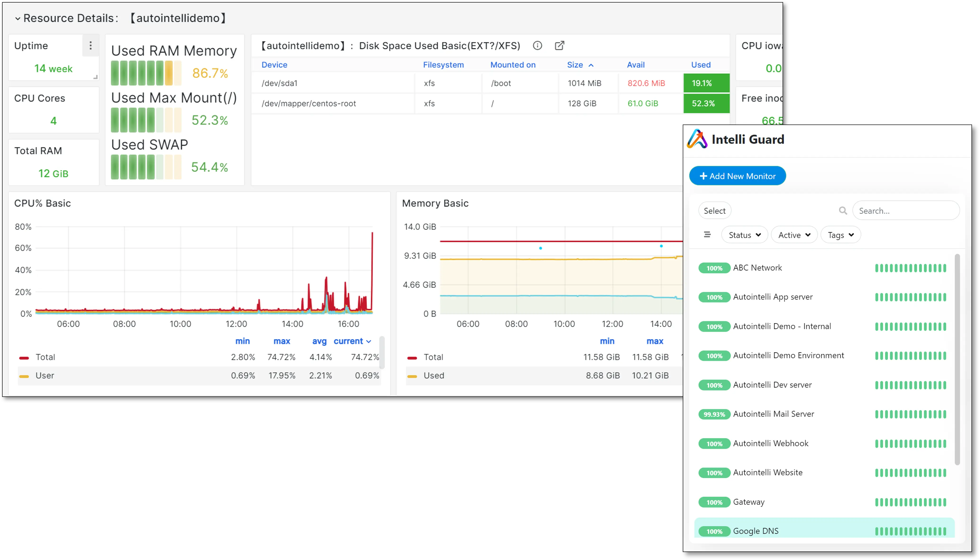Click the Size column sort arrow
This screenshot has width=980, height=560.
pos(592,65)
